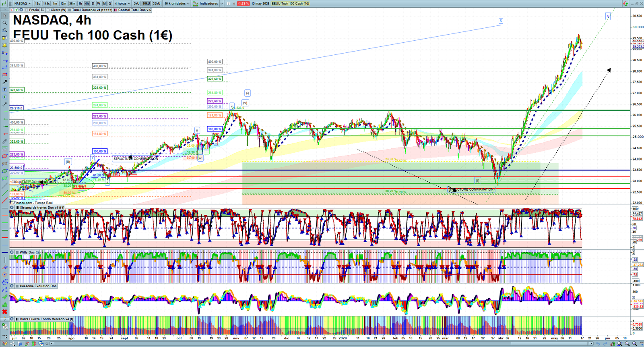This screenshot has height=347, width=644.
Task: Click the red X delete-drawings icon
Action: (x=4, y=312)
